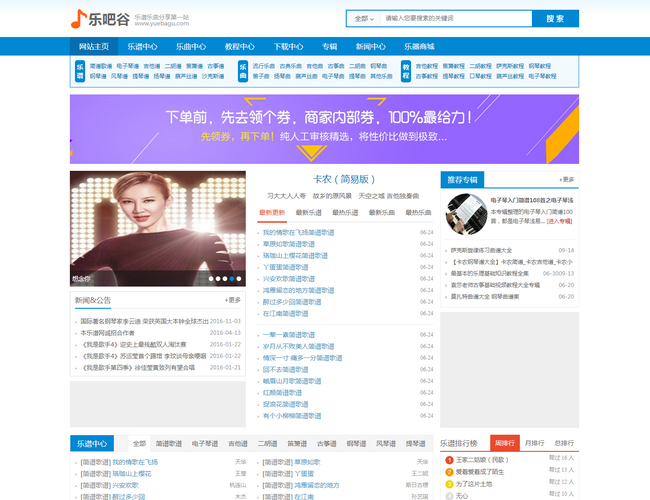Open 电子琴教程 sub-category link
This screenshot has width=650, height=500.
[x=542, y=76]
